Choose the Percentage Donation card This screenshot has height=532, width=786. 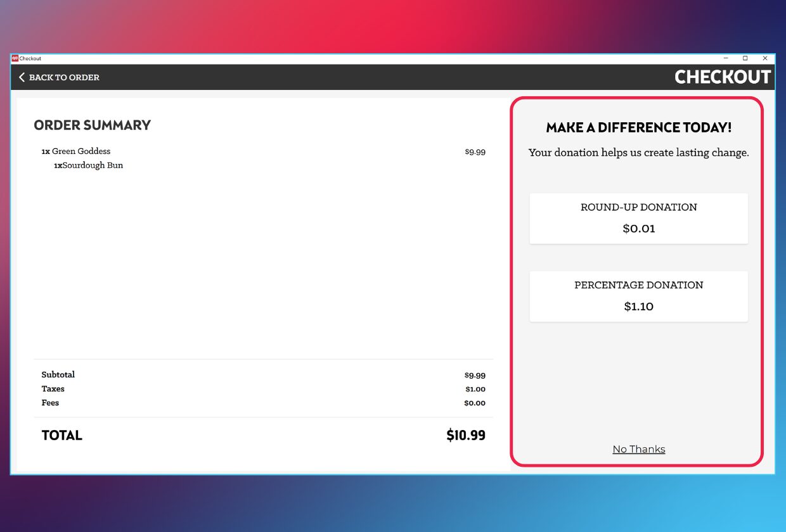tap(639, 296)
